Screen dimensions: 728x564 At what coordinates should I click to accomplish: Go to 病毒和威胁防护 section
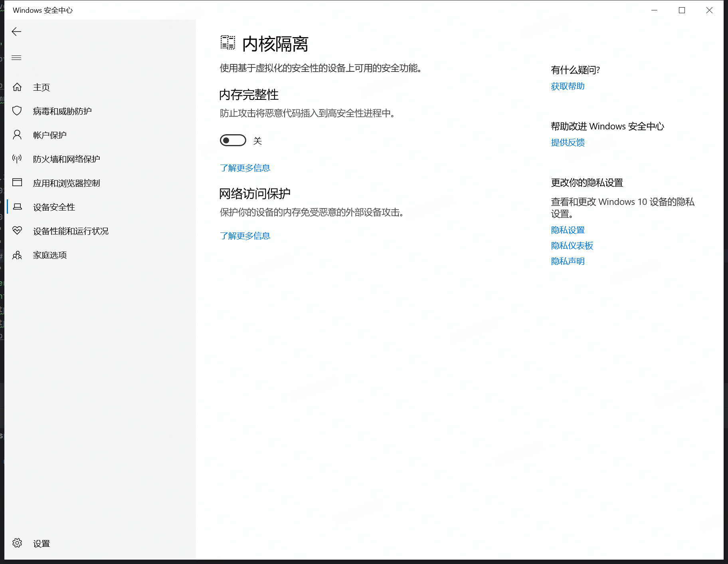click(62, 111)
